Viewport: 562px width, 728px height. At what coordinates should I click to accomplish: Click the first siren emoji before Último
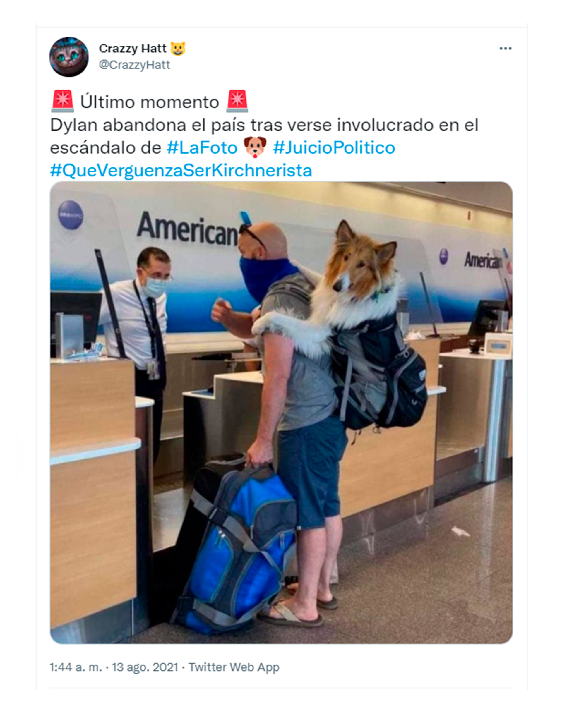tap(62, 101)
